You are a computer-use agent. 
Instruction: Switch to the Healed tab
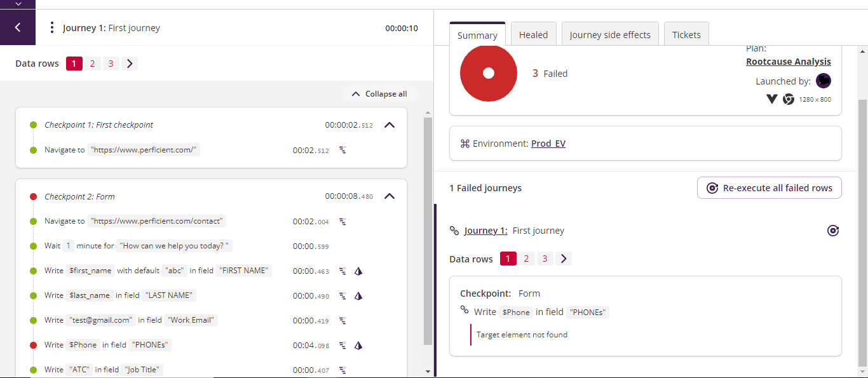[533, 35]
